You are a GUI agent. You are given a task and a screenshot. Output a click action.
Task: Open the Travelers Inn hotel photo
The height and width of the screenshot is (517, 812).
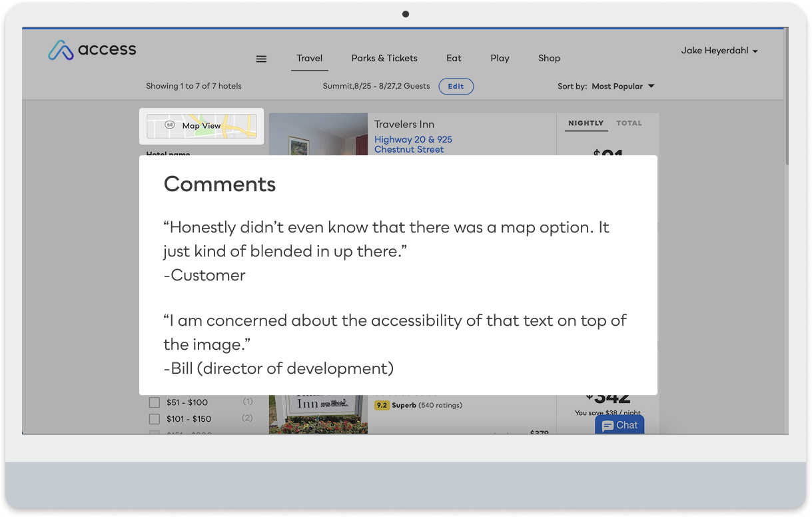(x=318, y=134)
